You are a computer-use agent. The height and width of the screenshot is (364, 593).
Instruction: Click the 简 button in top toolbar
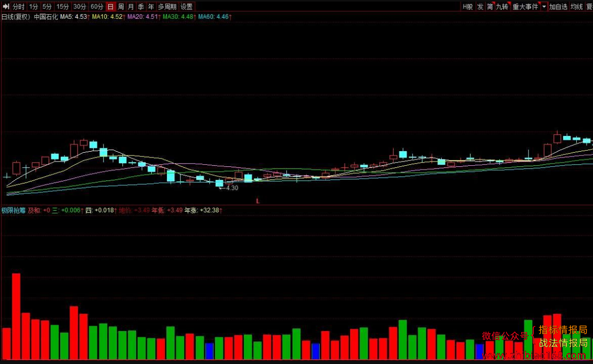(x=490, y=6)
